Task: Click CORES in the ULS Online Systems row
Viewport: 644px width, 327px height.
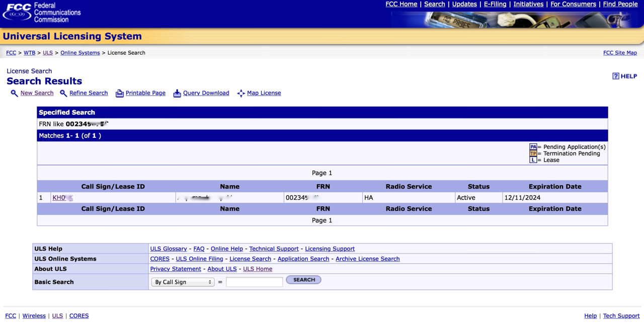Action: (x=160, y=259)
